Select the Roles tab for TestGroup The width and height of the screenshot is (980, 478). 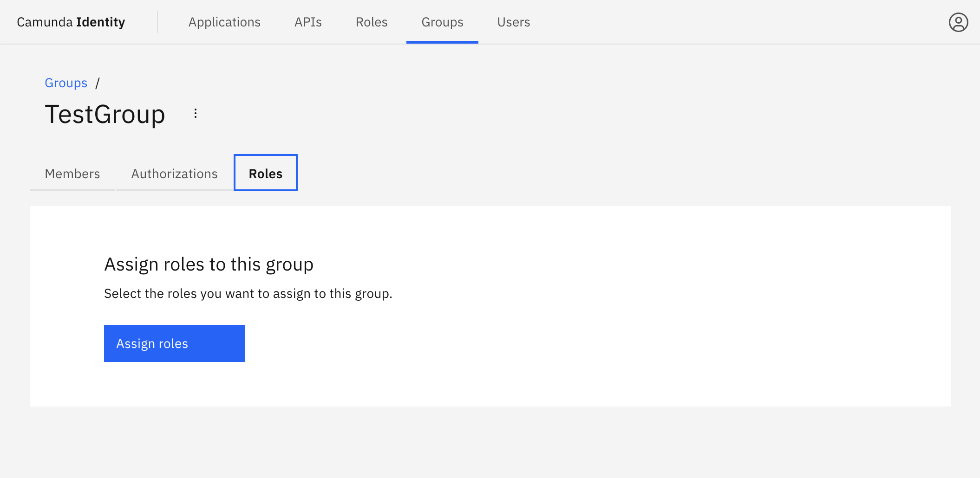(x=265, y=174)
